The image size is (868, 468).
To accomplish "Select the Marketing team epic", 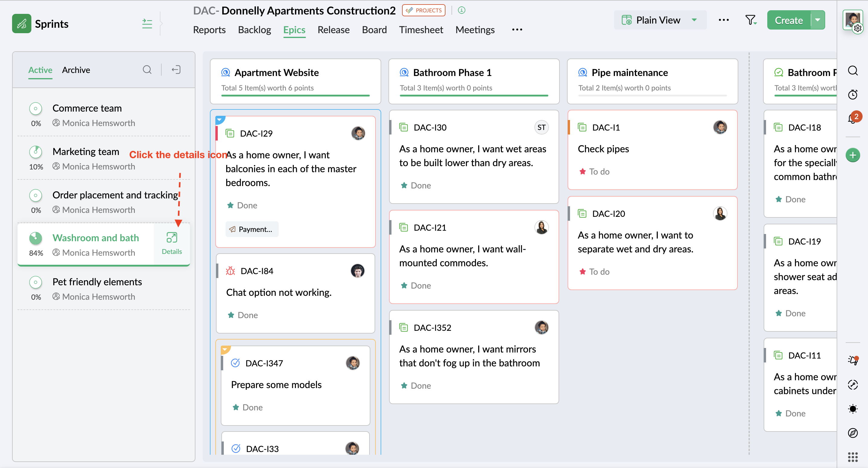I will 104,159.
